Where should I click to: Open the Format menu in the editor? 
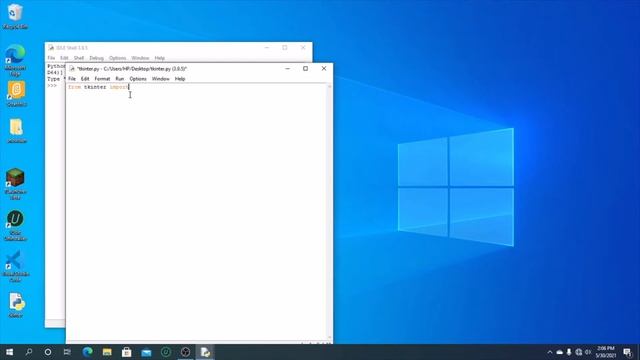click(x=102, y=79)
